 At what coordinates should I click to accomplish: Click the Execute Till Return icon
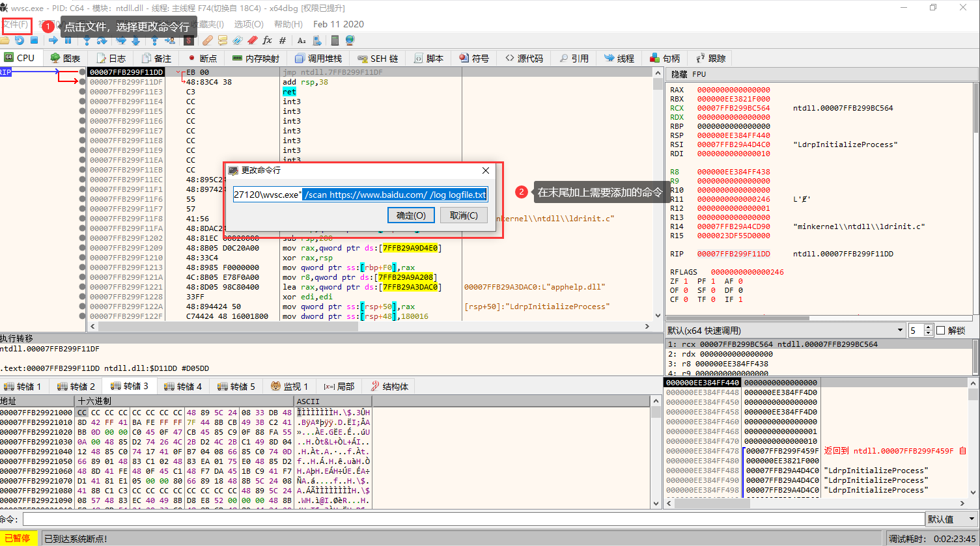(154, 40)
